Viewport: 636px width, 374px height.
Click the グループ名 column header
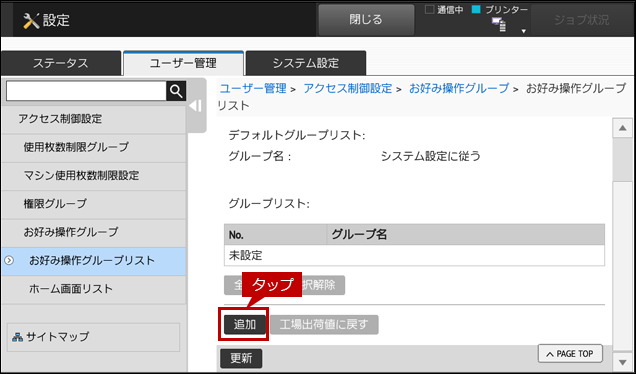coord(466,234)
